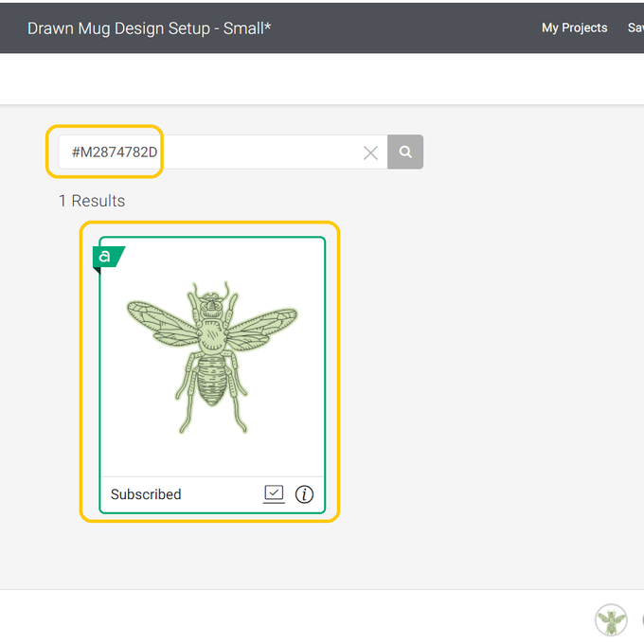Click the project title 'Drawn Mug Design Setup - Small*'
The width and height of the screenshot is (644, 644).
149,27
